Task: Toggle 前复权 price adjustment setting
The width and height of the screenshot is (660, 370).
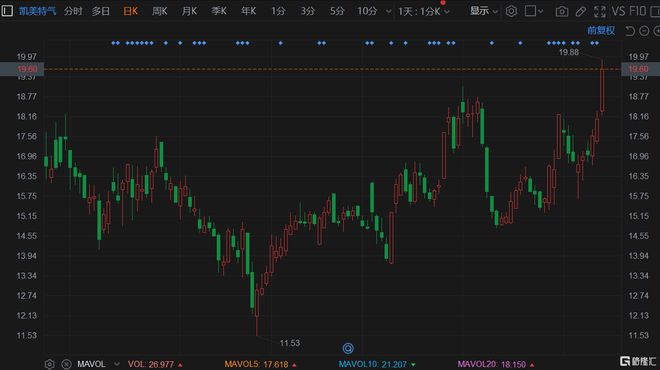Action: click(x=601, y=30)
